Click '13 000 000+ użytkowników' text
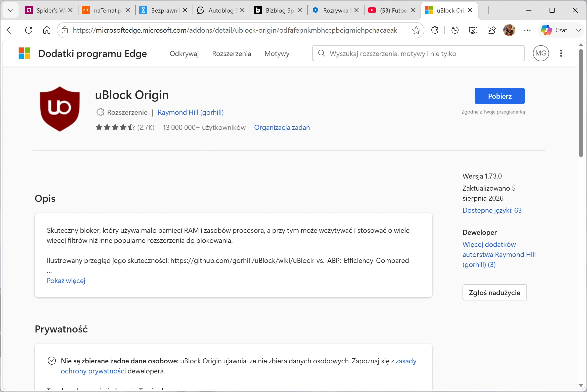587x392 pixels. (x=204, y=127)
